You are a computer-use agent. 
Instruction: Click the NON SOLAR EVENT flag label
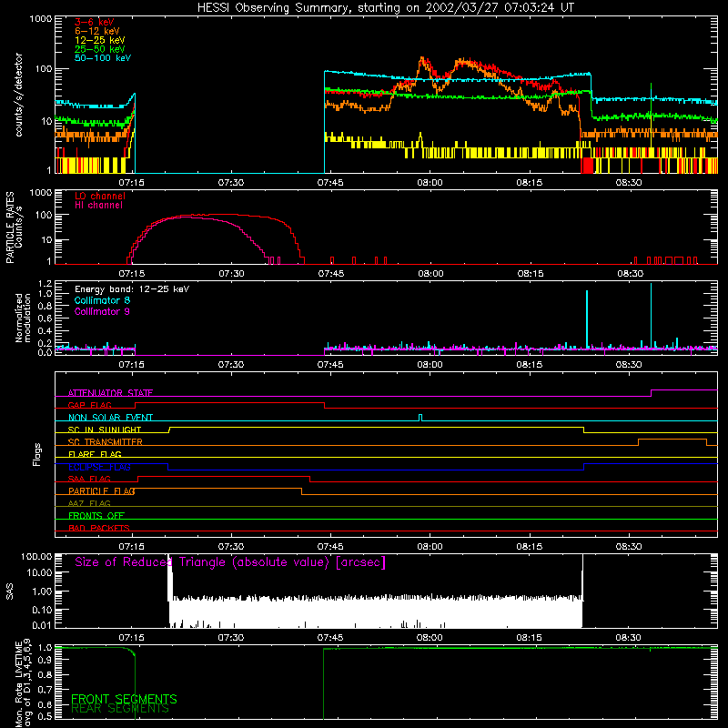pyautogui.click(x=110, y=418)
